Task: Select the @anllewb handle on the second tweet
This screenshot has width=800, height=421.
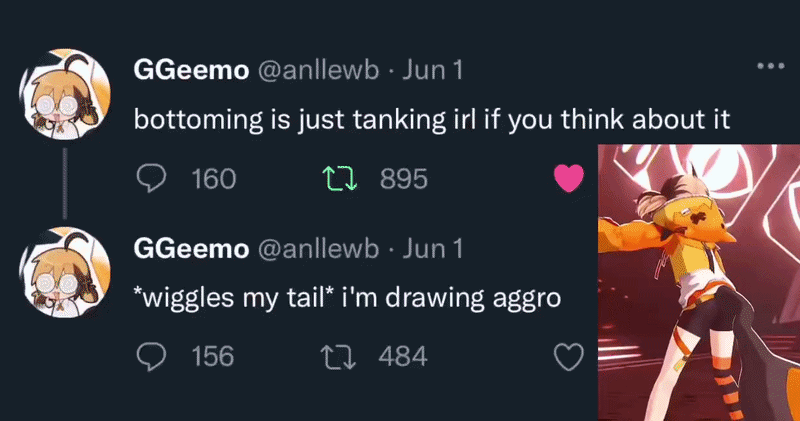Action: 320,249
